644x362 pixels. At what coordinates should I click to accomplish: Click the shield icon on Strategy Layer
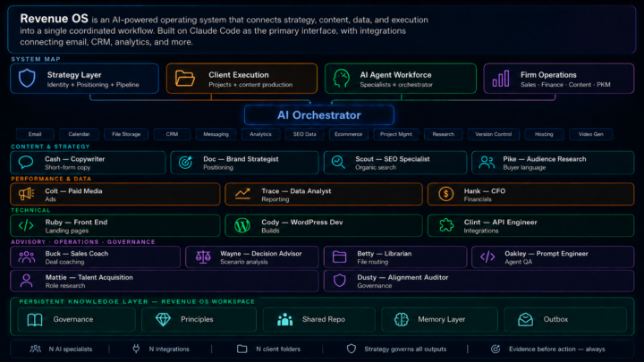[x=27, y=79]
